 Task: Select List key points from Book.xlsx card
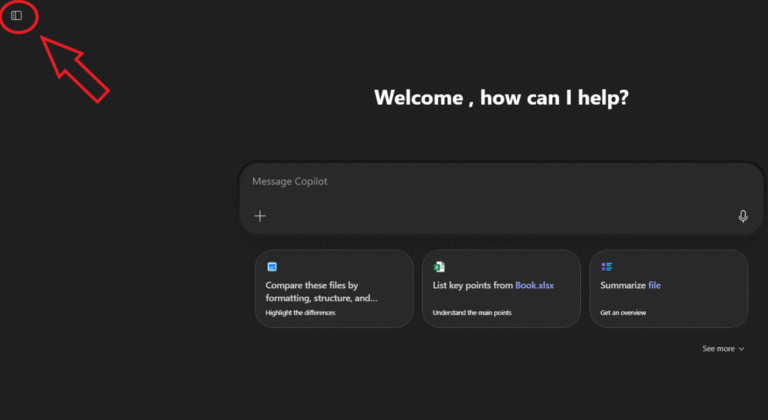[501, 289]
